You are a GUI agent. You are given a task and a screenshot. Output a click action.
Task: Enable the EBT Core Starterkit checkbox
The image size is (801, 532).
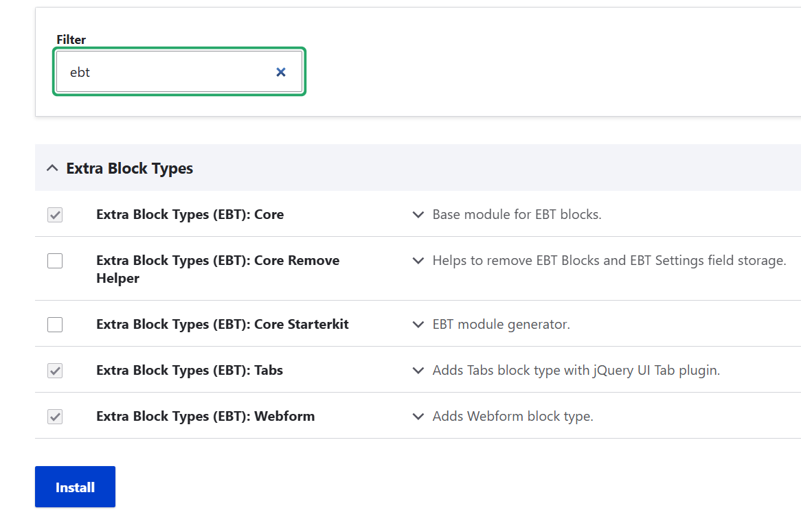pyautogui.click(x=55, y=325)
